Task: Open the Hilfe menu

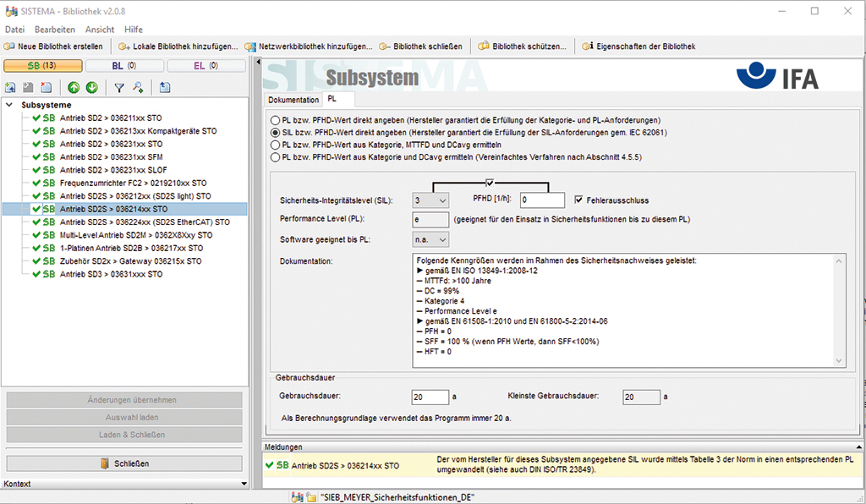Action: (x=133, y=30)
